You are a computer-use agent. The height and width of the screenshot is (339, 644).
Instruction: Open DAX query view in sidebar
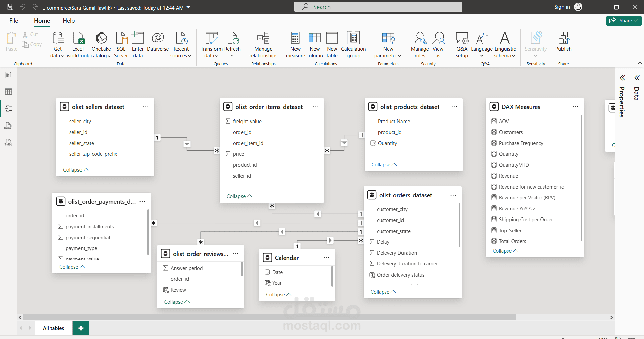pyautogui.click(x=8, y=126)
